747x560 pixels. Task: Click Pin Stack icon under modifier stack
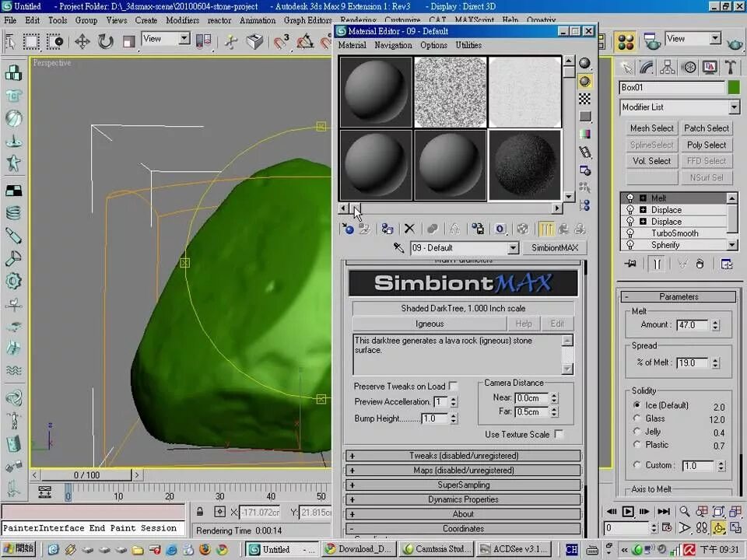point(631,264)
